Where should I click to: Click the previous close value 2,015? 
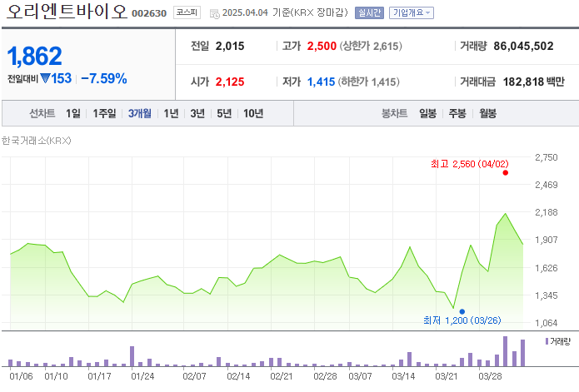230,46
